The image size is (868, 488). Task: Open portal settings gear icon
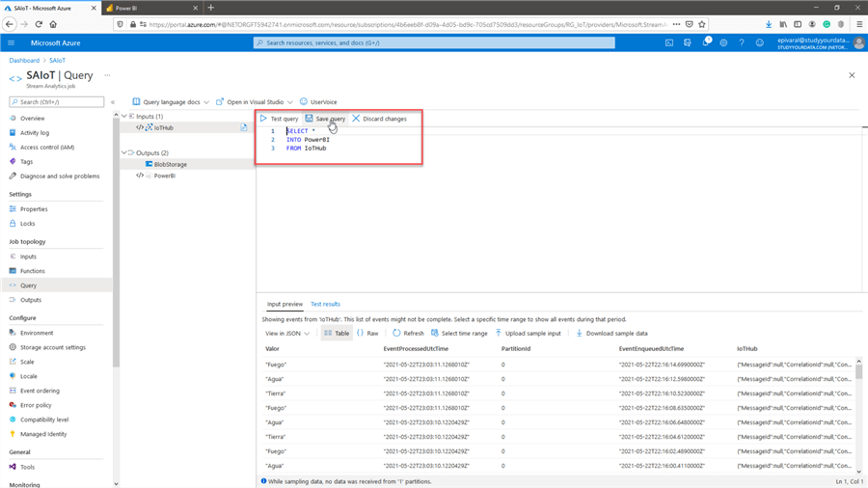click(723, 42)
